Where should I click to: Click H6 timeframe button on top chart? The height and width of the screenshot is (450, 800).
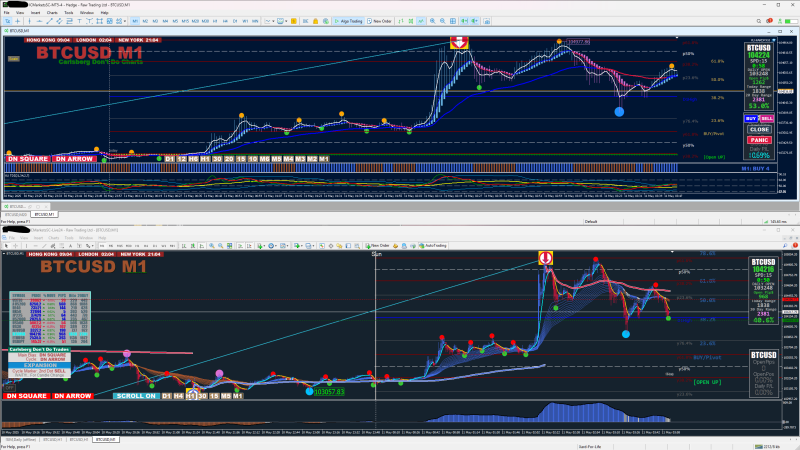click(193, 159)
